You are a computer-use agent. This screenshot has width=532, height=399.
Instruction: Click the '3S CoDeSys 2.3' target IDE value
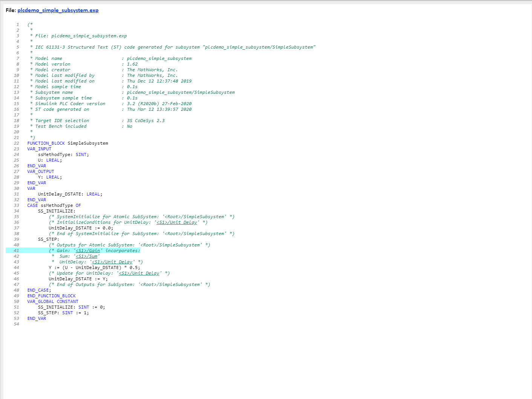146,121
